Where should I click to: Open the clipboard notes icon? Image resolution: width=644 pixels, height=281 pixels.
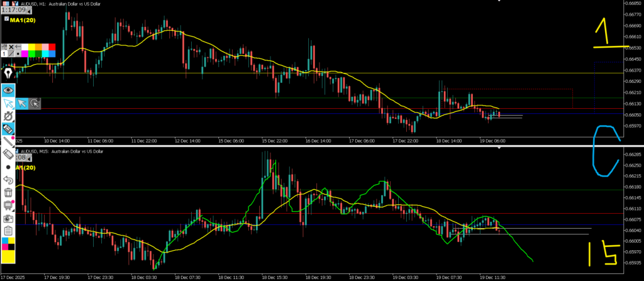click(8, 231)
